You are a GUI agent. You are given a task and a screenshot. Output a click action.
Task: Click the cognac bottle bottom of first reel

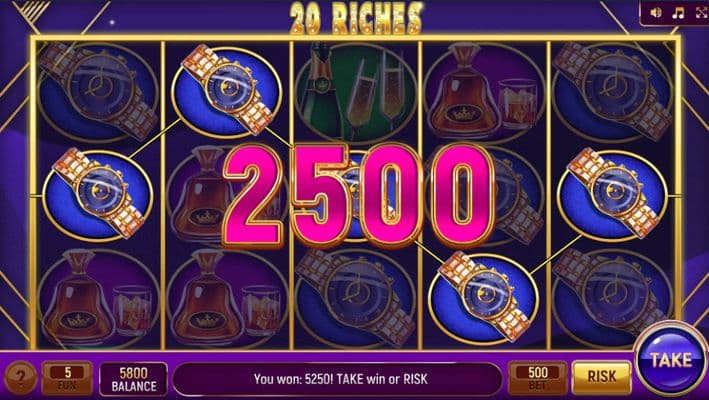pyautogui.click(x=98, y=298)
